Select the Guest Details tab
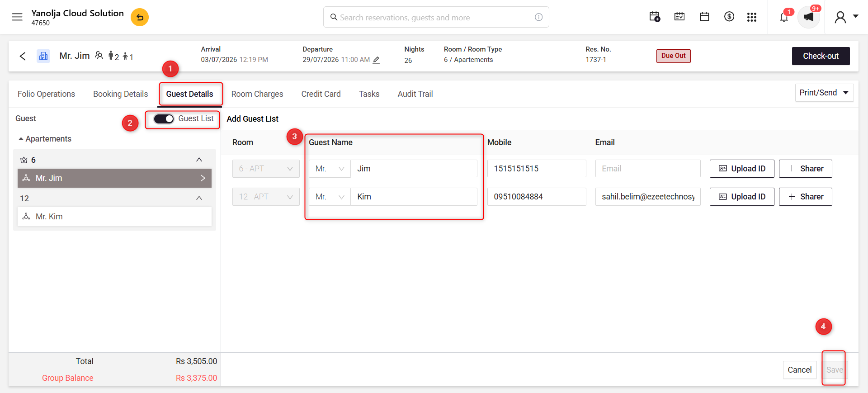868x393 pixels. [x=189, y=94]
